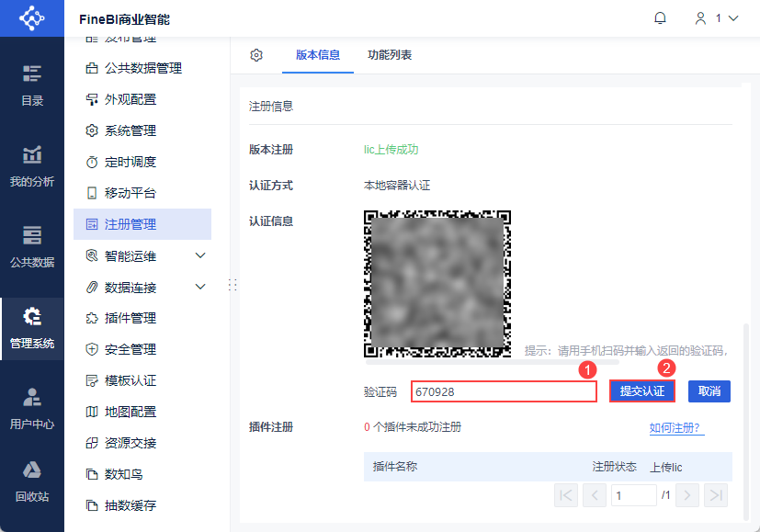Image resolution: width=760 pixels, height=532 pixels.
Task: Open 用户中心 section
Action: click(x=32, y=409)
